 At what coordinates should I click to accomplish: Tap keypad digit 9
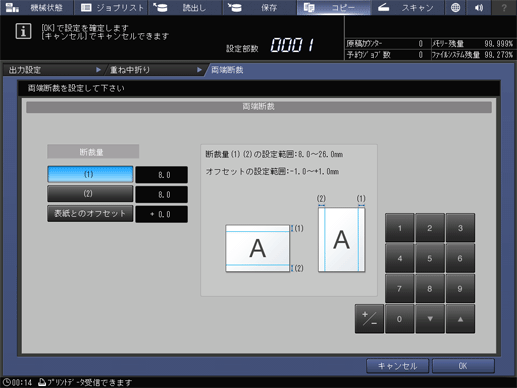[460, 289]
